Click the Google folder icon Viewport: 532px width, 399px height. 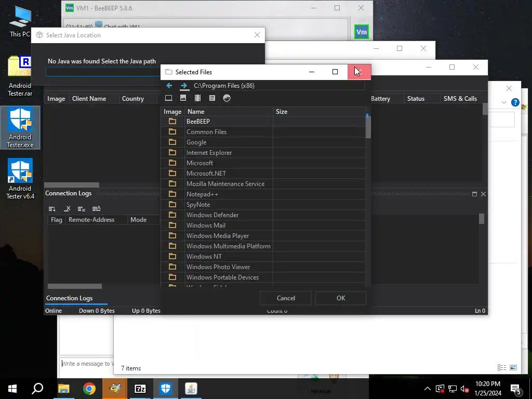tap(172, 142)
